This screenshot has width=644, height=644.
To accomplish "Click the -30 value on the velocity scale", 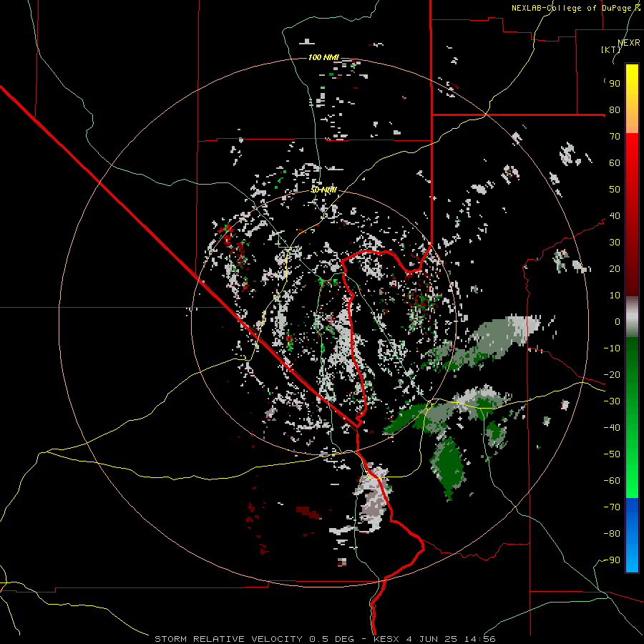I will pos(612,401).
